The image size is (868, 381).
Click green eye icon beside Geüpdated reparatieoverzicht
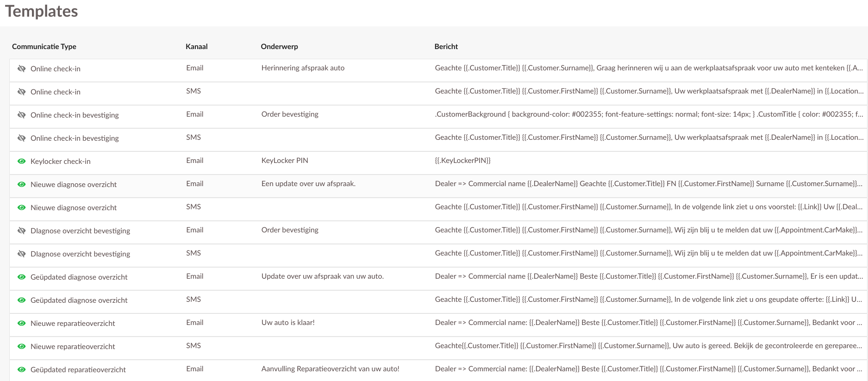[x=21, y=370]
